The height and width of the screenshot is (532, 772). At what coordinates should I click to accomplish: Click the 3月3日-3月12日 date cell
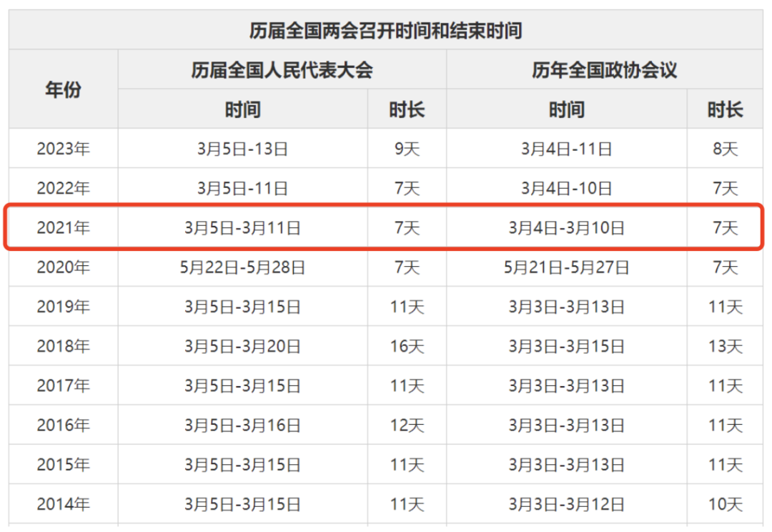567,504
